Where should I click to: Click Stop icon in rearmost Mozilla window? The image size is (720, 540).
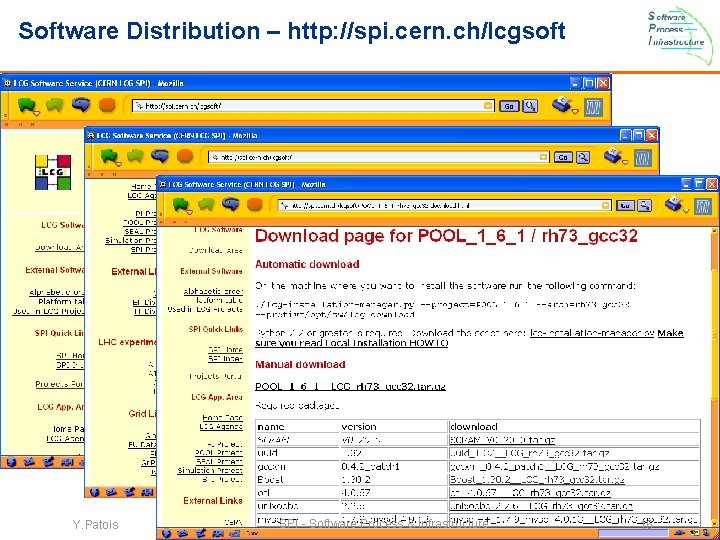point(107,105)
